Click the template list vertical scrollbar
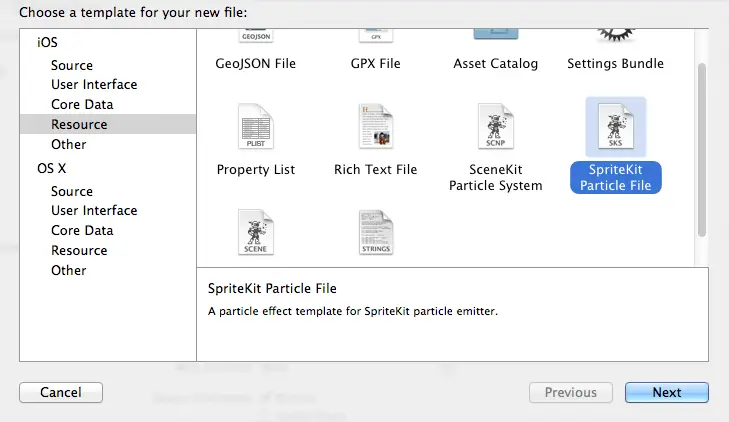Screen dimensions: 729x422 point(702,150)
